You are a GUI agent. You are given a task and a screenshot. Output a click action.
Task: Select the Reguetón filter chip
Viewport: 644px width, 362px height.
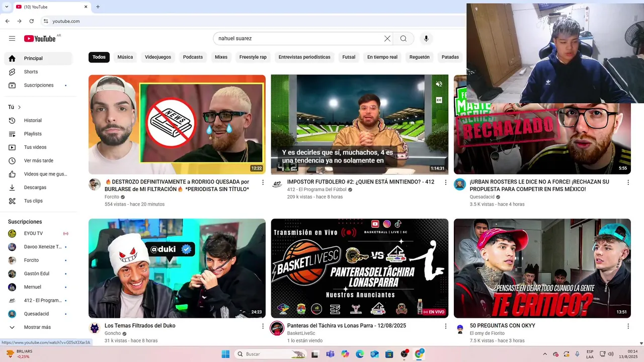(x=420, y=57)
